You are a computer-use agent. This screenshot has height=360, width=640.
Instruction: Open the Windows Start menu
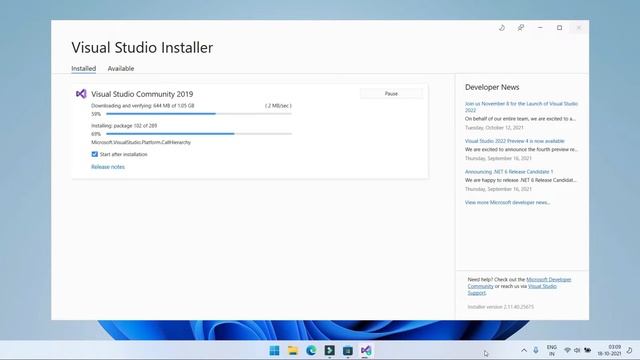(274, 351)
